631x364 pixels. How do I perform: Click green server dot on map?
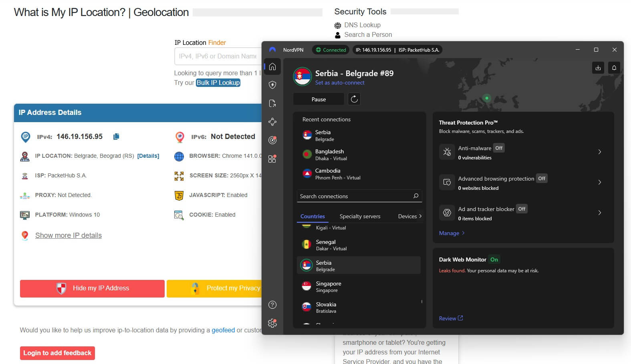coord(487,98)
